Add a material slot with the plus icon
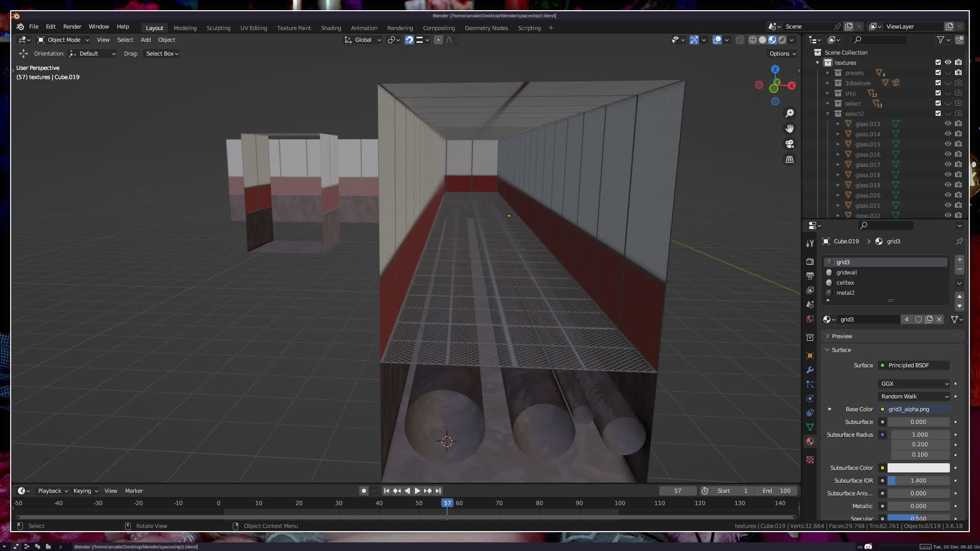 (960, 260)
